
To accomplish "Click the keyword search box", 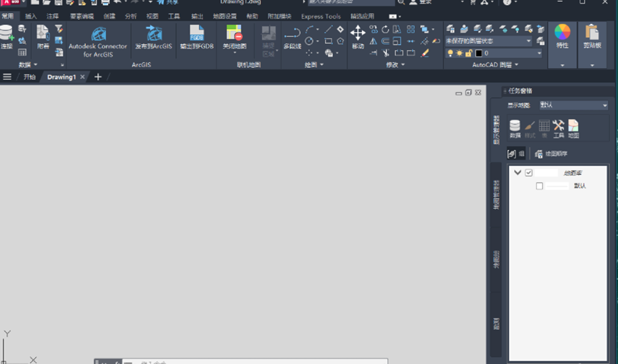I will [x=351, y=2].
